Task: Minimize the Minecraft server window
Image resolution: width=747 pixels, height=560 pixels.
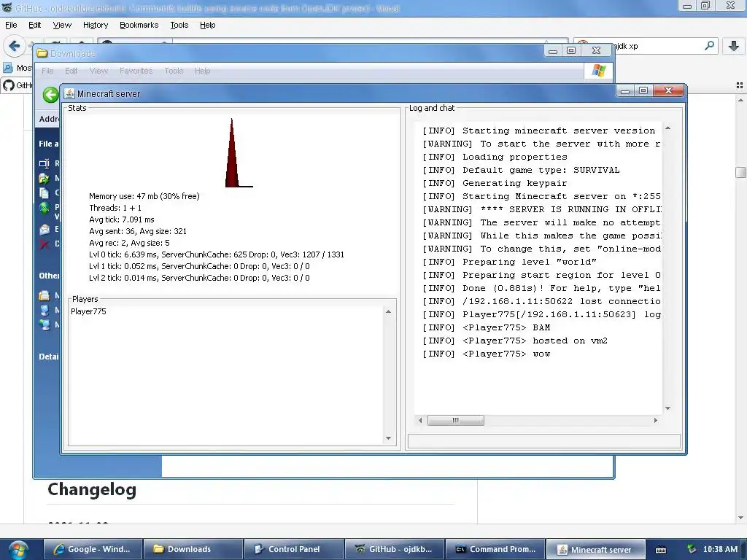Action: point(625,90)
